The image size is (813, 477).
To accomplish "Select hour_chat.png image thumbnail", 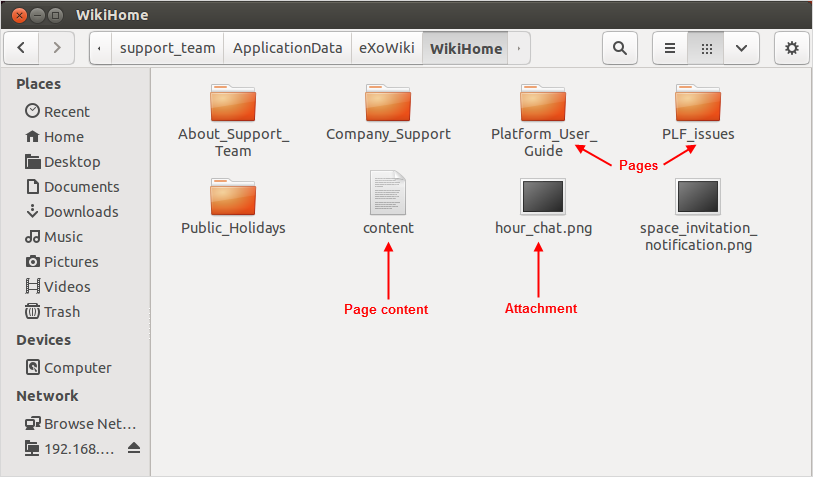I will coord(543,196).
